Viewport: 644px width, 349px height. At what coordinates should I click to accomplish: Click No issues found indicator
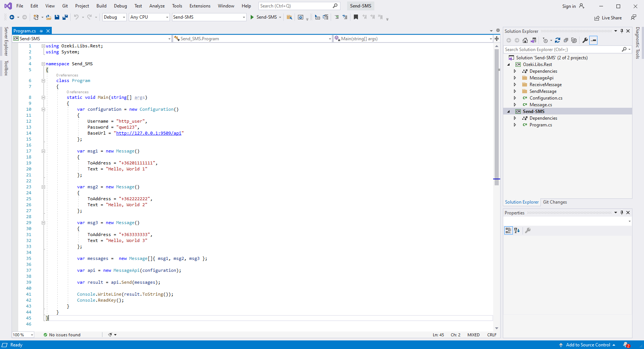click(62, 335)
